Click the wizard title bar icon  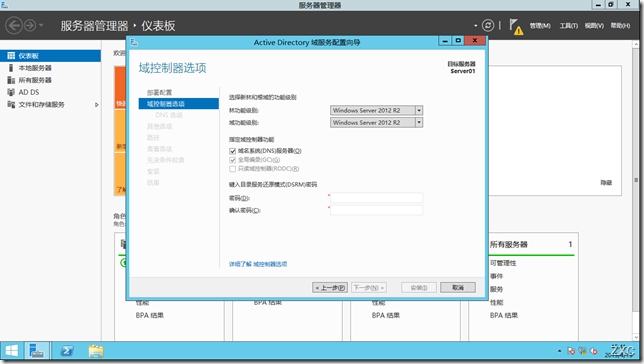[134, 42]
